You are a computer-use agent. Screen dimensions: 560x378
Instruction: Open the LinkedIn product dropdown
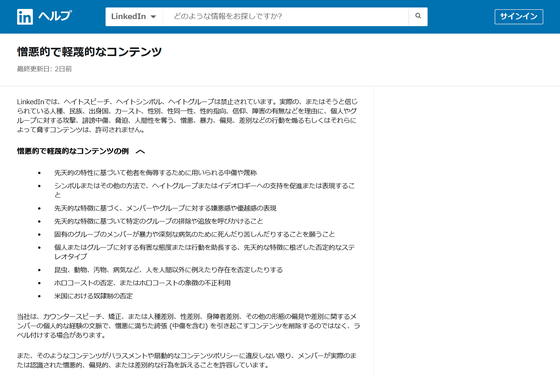tap(134, 16)
